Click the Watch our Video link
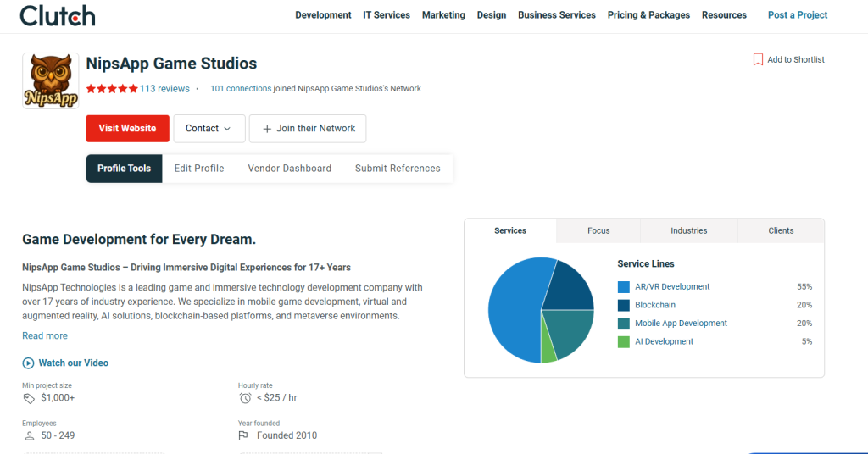The height and width of the screenshot is (454, 868). point(74,363)
